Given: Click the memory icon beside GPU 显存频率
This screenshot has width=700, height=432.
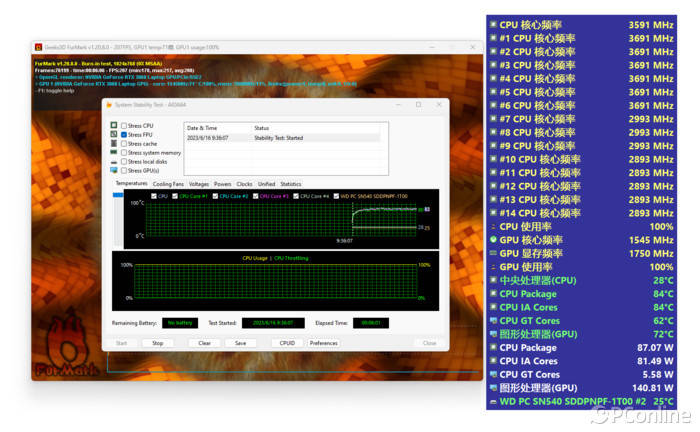Looking at the screenshot, I should (x=493, y=253).
